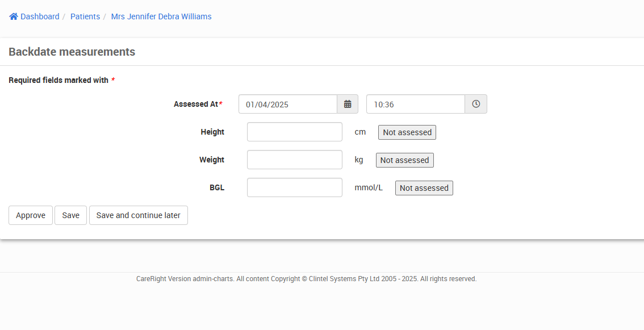
Task: Click into the assessed time field
Action: point(416,104)
